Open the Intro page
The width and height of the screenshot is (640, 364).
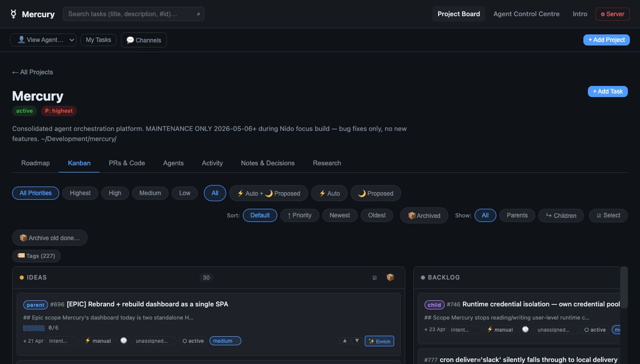(580, 14)
